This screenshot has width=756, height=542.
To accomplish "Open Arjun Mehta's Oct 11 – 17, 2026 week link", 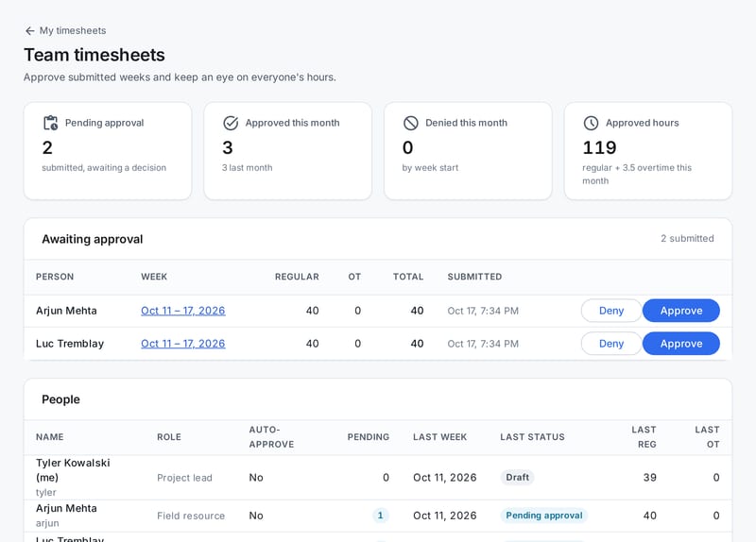I will (182, 311).
